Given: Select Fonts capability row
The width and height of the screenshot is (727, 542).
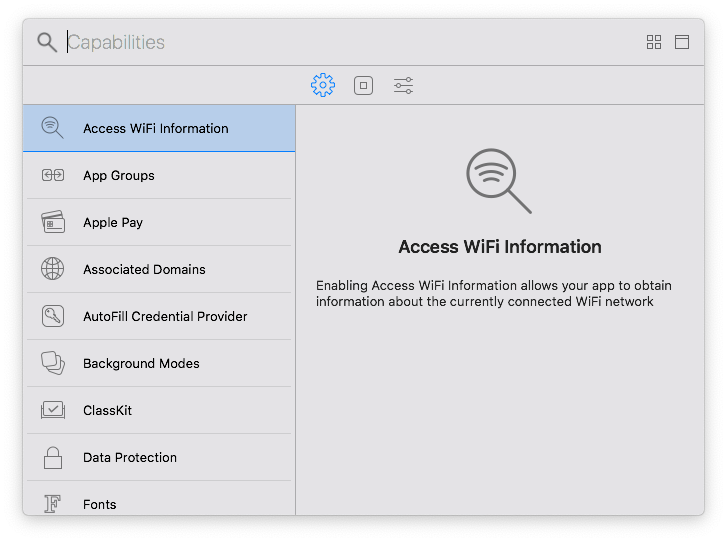Looking at the screenshot, I should (100, 503).
